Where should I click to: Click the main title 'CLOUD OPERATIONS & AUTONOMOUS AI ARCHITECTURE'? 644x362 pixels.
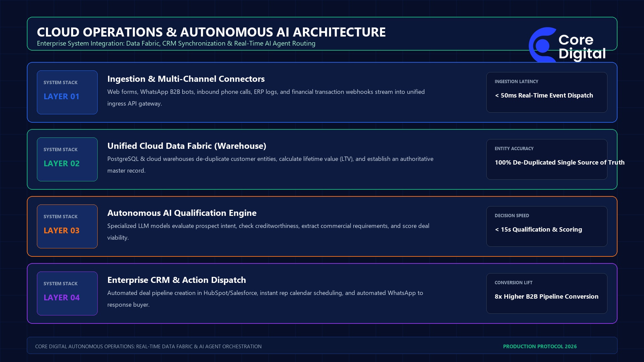point(211,32)
